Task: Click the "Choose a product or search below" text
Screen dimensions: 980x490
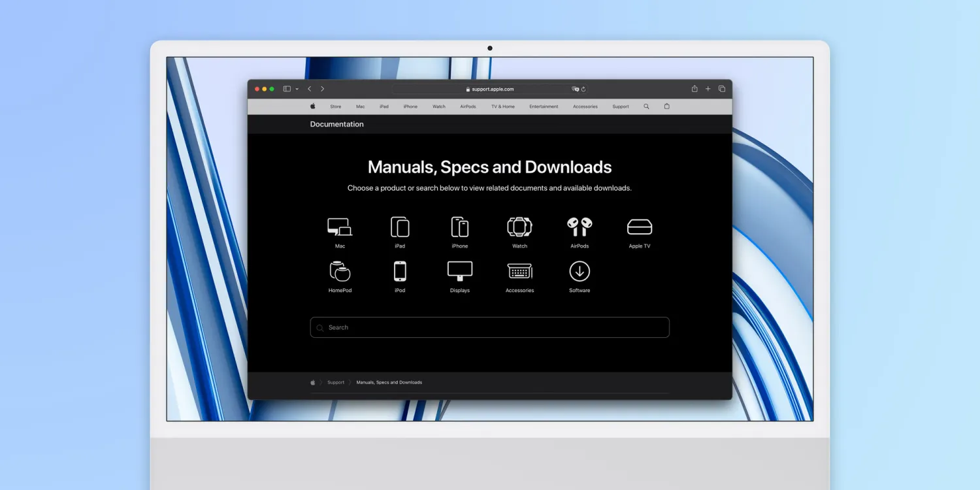Action: click(x=490, y=188)
